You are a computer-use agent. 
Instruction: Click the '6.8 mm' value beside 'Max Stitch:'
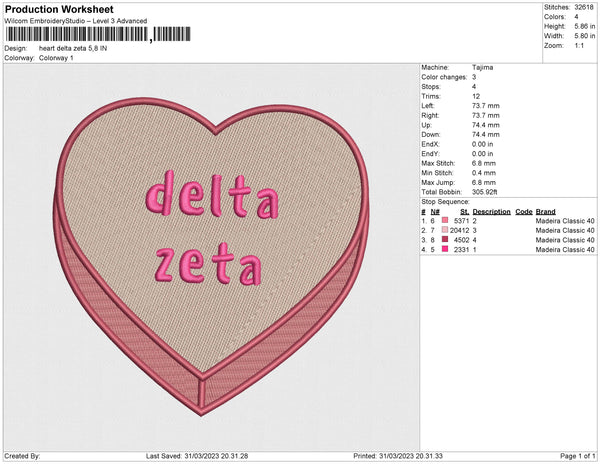tap(484, 163)
